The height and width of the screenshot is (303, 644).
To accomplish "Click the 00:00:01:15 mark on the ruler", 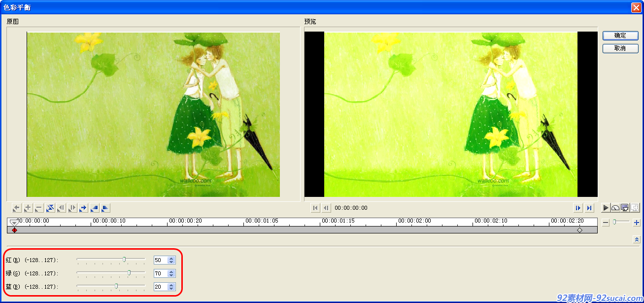I will (338, 221).
